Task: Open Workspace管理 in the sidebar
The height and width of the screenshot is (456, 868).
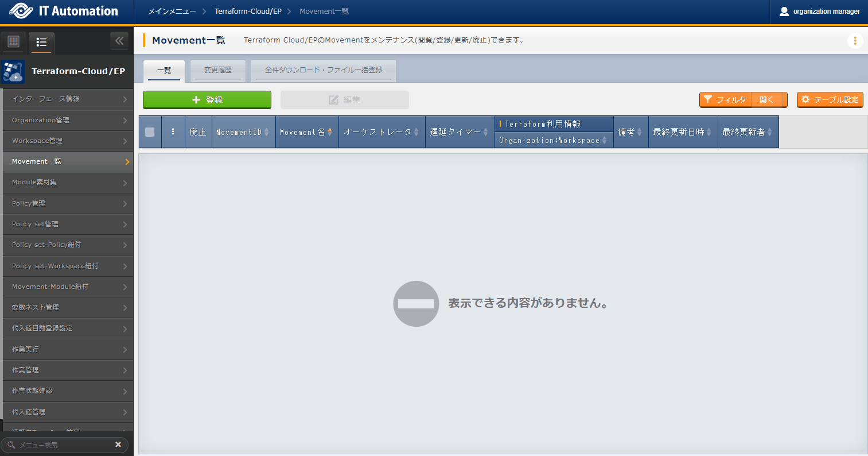Action: click(67, 141)
